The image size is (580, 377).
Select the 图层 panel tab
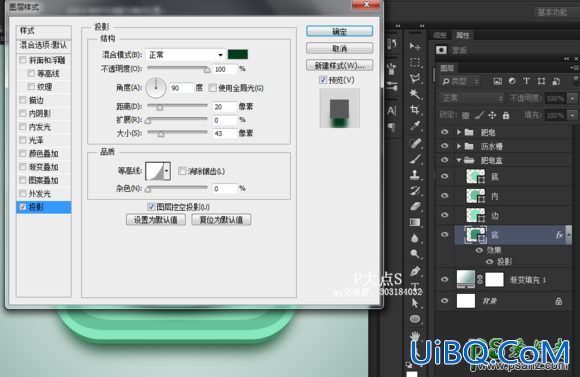click(447, 68)
